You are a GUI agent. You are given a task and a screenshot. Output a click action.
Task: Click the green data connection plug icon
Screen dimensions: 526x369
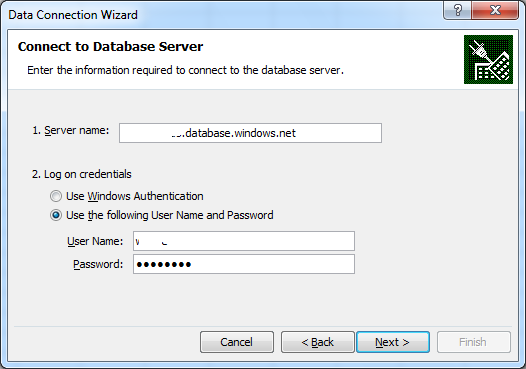(x=488, y=59)
